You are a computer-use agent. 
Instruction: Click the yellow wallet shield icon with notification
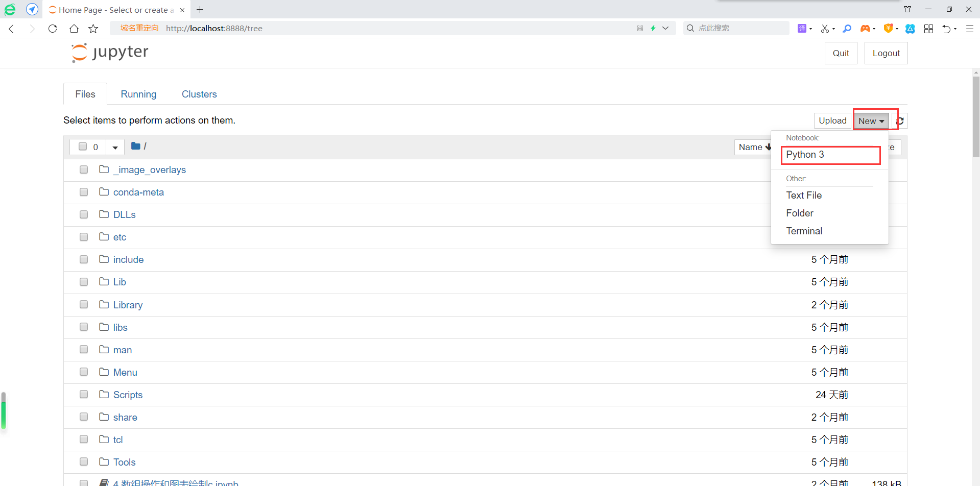pyautogui.click(x=890, y=29)
